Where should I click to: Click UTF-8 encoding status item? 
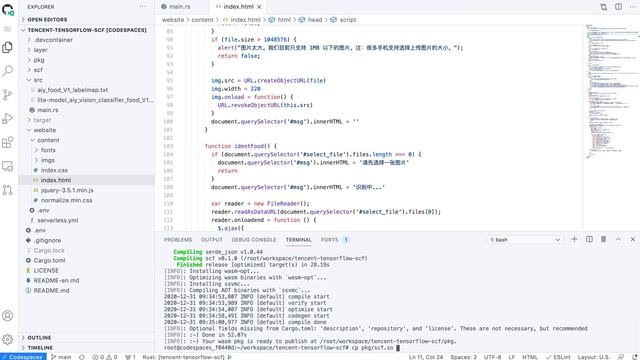pos(492,357)
